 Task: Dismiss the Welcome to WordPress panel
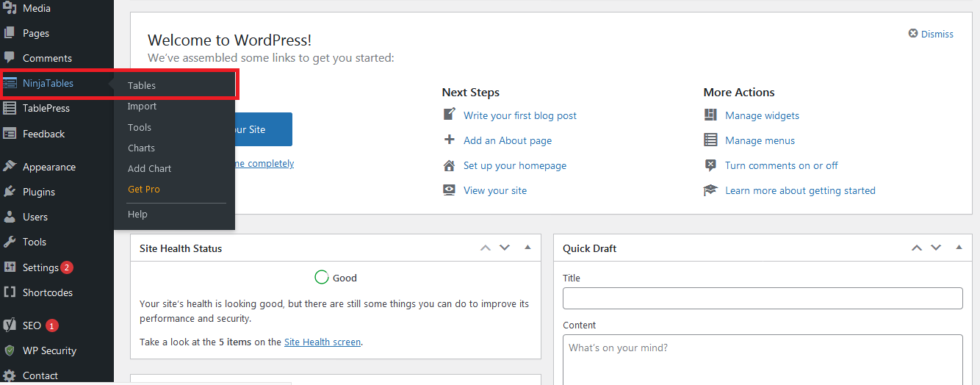(931, 34)
